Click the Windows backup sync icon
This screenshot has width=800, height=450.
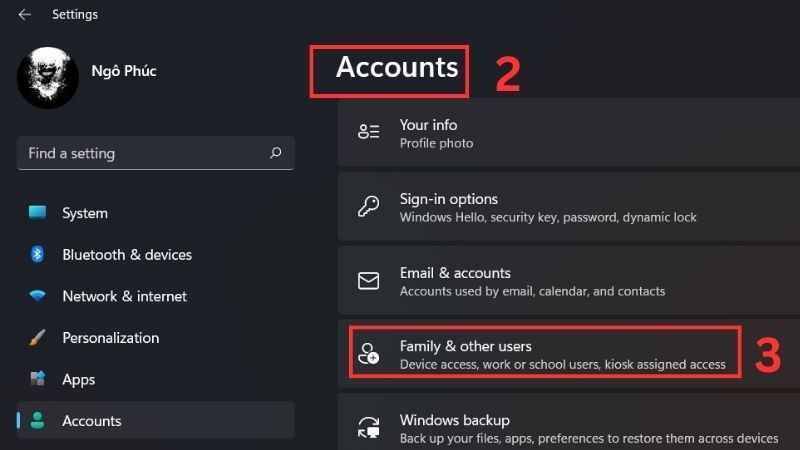coord(368,428)
